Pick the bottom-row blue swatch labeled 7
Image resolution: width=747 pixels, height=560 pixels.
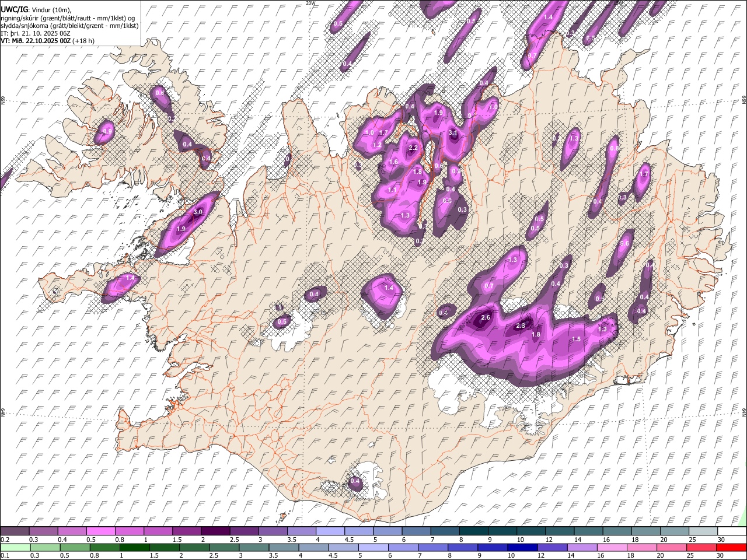coord(434,547)
